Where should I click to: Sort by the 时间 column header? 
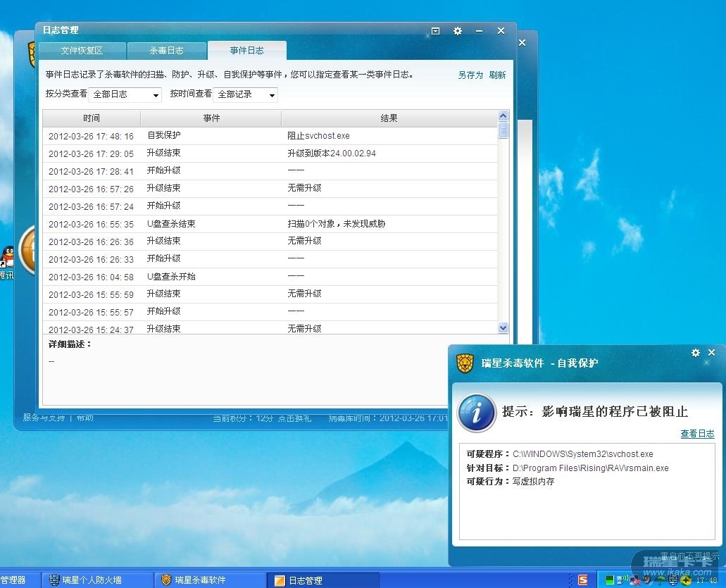coord(92,118)
